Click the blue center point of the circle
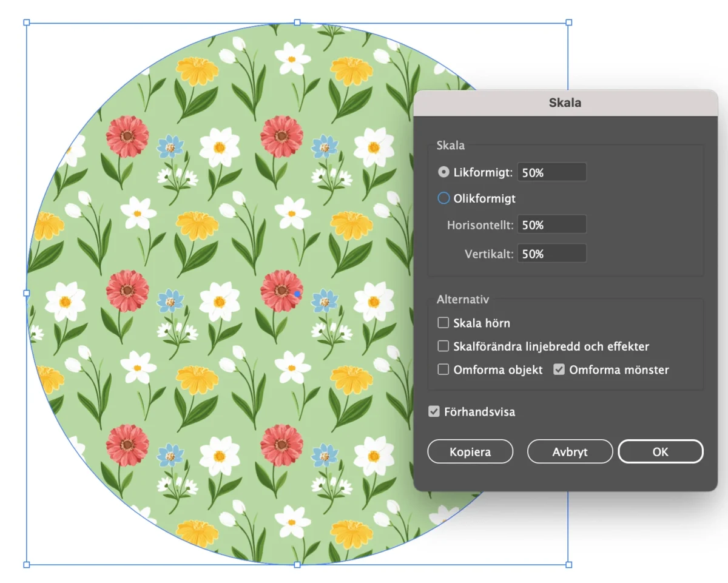The height and width of the screenshot is (583, 728). (297, 294)
